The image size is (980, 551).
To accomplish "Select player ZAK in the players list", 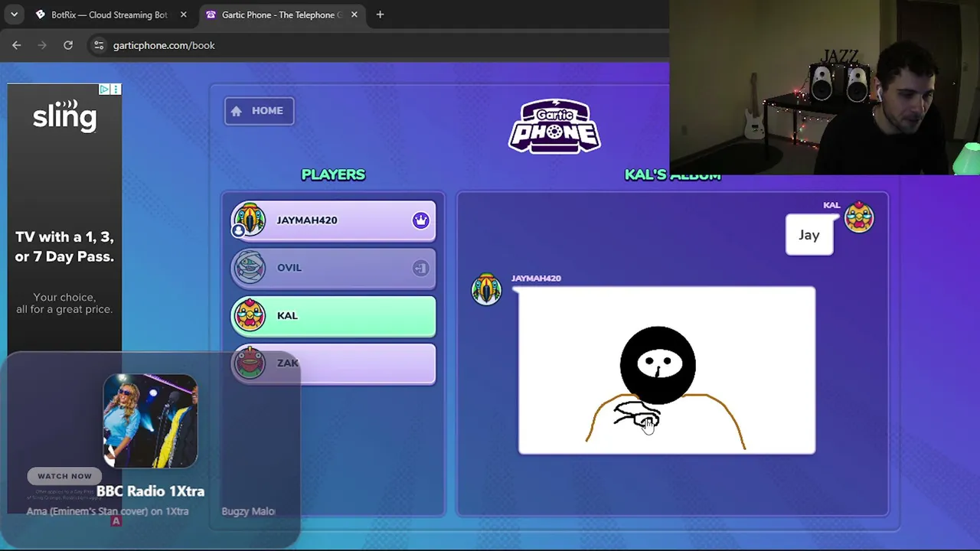I will pos(333,363).
